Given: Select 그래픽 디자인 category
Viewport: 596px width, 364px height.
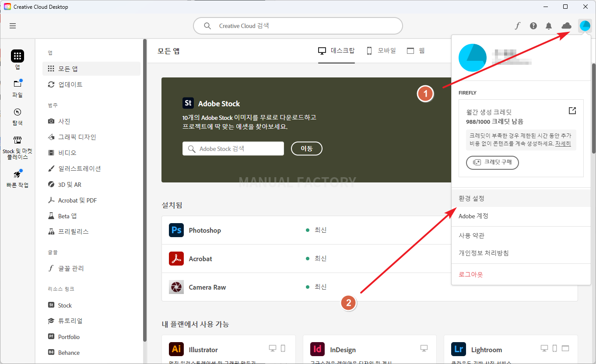Looking at the screenshot, I should 91,137.
